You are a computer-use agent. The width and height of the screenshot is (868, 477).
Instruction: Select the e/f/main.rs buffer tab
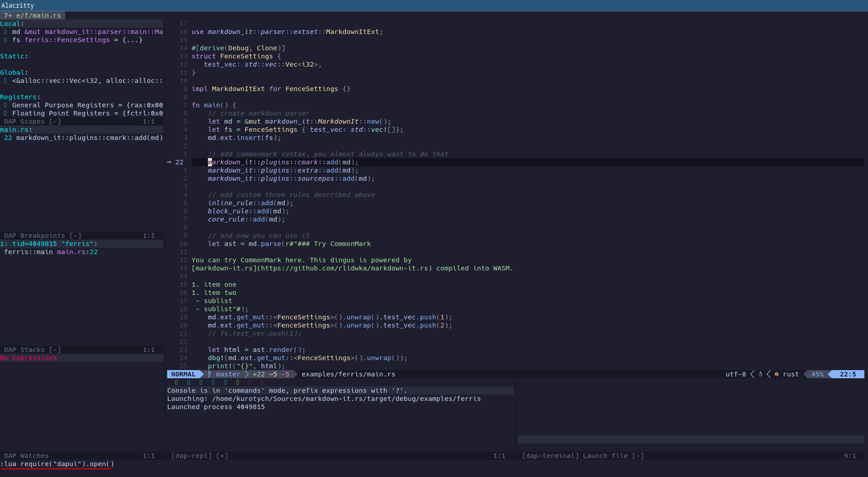point(33,15)
